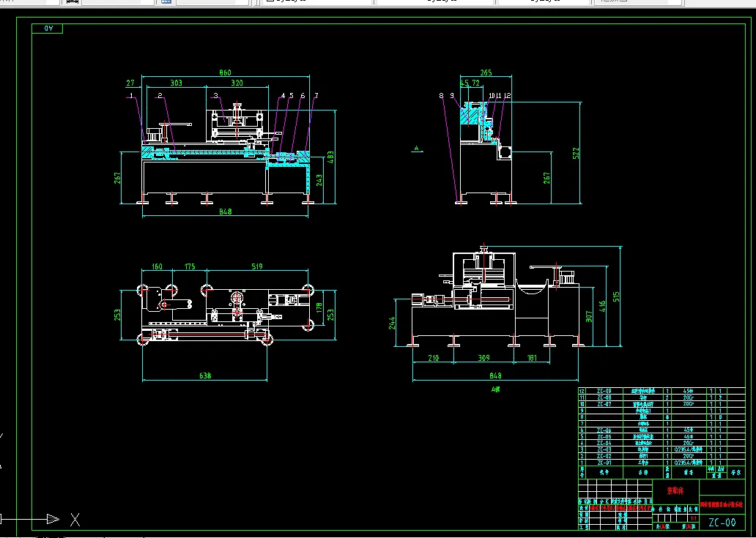The image size is (756, 538).
Task: Select the section arrow label A
Action: coord(417,149)
